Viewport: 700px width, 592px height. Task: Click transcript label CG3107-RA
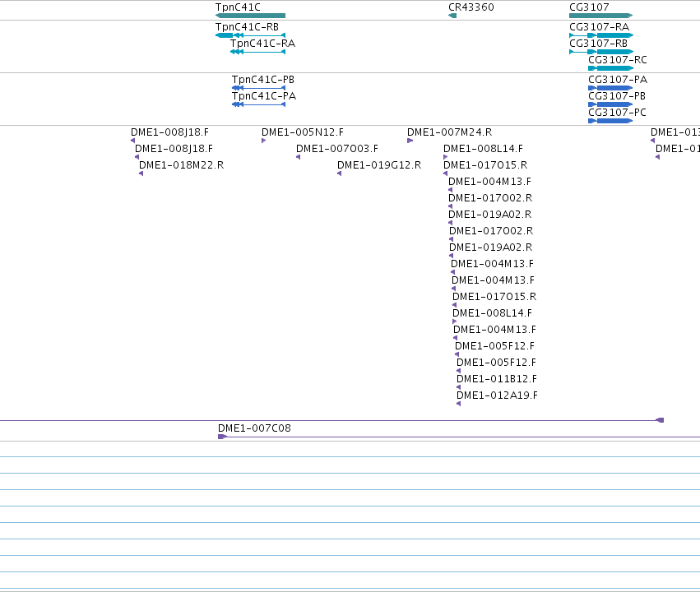tap(599, 27)
